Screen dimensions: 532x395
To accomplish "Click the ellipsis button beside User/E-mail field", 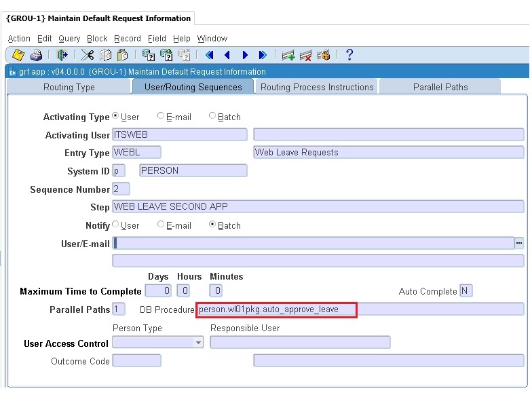I will [x=519, y=243].
